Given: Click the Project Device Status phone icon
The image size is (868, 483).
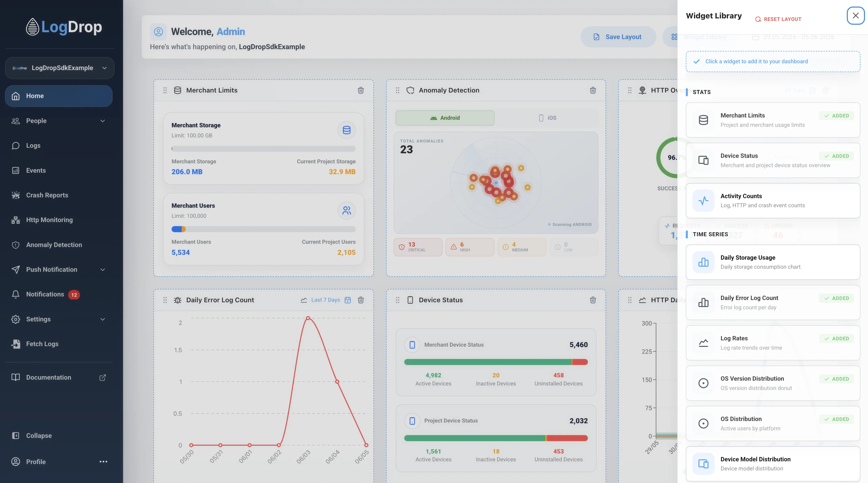Looking at the screenshot, I should [x=412, y=421].
